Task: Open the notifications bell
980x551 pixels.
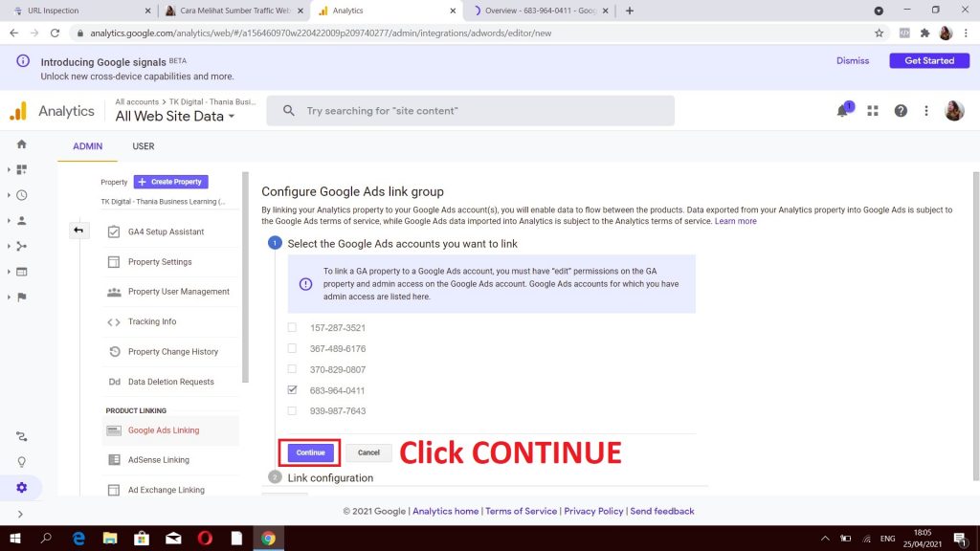Action: [843, 111]
